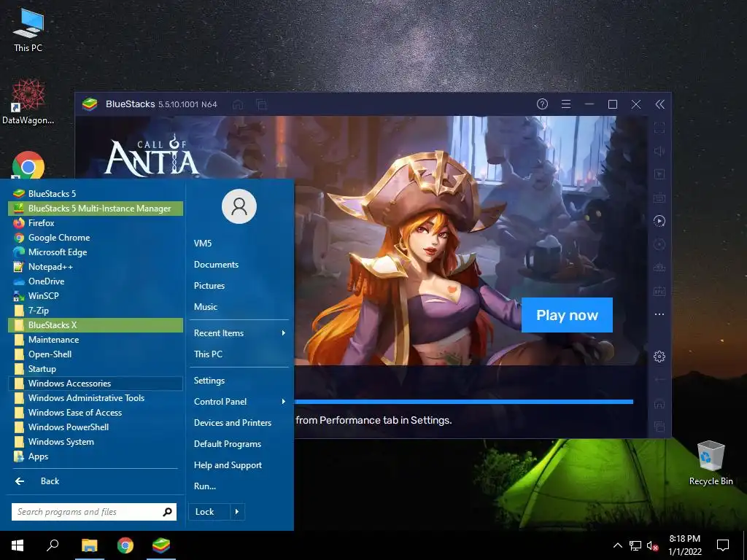Click the blue BlueStacks loading progress bar
Viewport: 747px width, 560px height.
[463, 402]
